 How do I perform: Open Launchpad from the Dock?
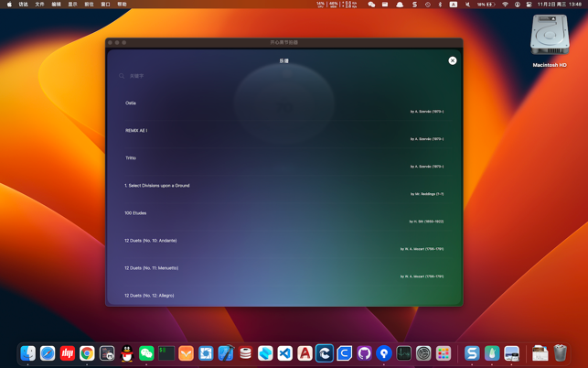tap(444, 353)
